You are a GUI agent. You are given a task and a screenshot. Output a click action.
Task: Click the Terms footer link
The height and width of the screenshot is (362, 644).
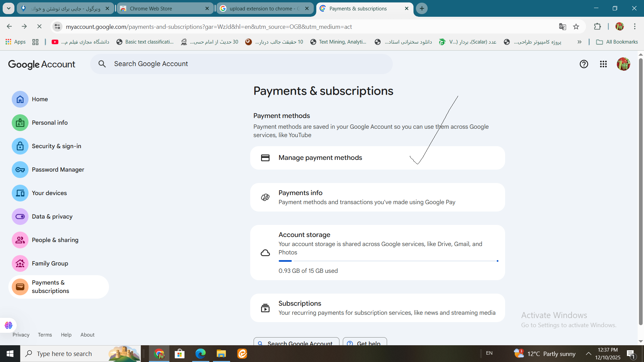tap(45, 335)
